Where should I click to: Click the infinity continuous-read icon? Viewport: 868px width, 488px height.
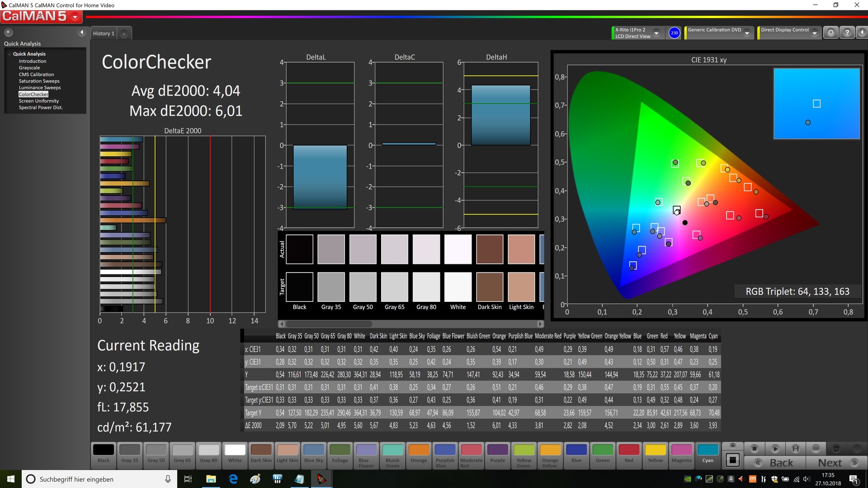click(x=816, y=449)
